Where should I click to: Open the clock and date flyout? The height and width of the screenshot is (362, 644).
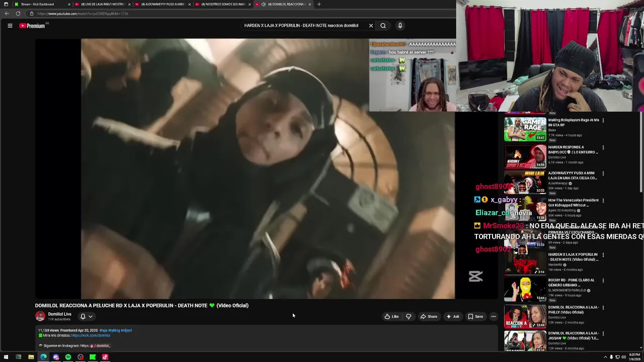coord(635,357)
